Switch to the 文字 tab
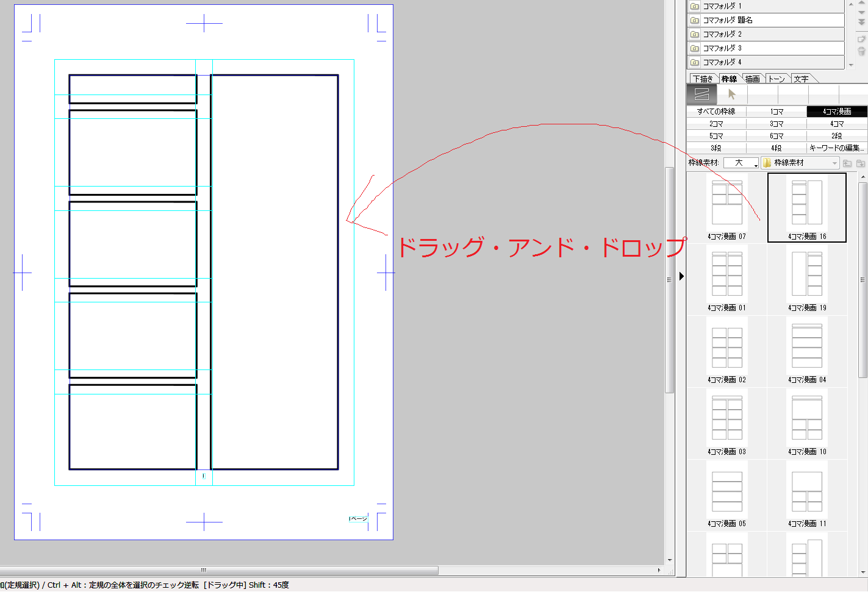This screenshot has width=868, height=592. [802, 79]
